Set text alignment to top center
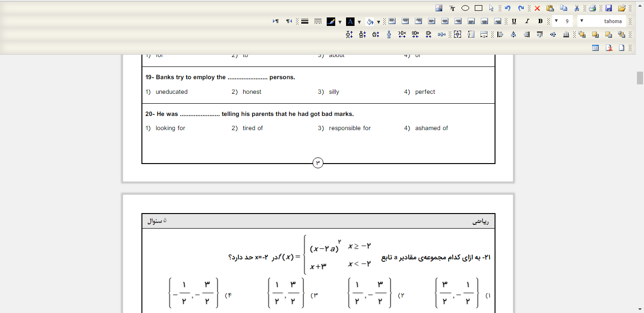 405,21
